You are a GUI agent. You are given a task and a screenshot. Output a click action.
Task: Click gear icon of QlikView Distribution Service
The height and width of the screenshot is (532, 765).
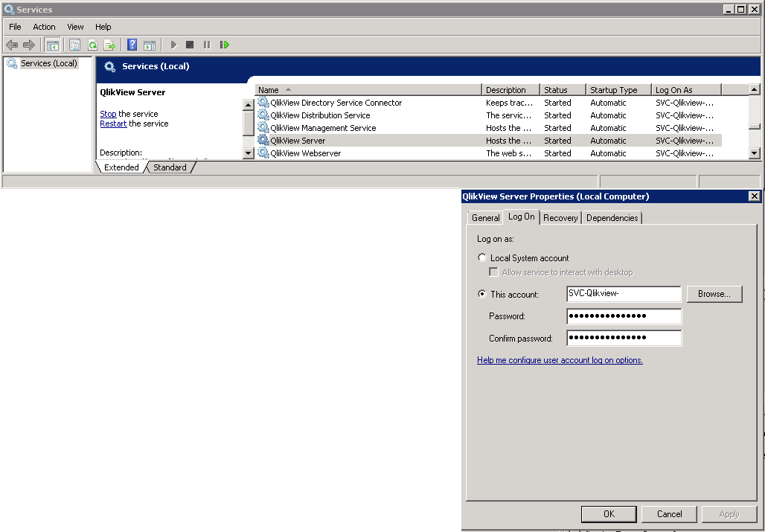click(x=263, y=115)
